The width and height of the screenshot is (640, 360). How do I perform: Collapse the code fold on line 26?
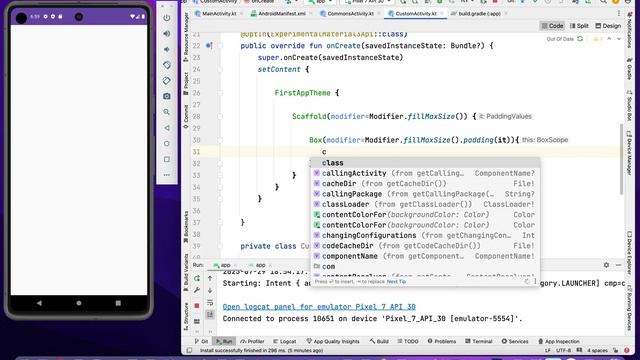coord(220,93)
